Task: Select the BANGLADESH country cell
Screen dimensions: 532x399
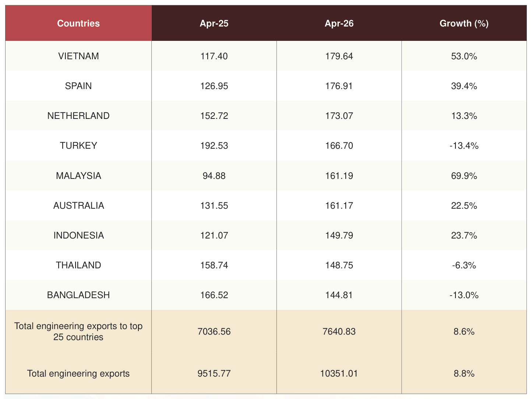Action: 78,295
